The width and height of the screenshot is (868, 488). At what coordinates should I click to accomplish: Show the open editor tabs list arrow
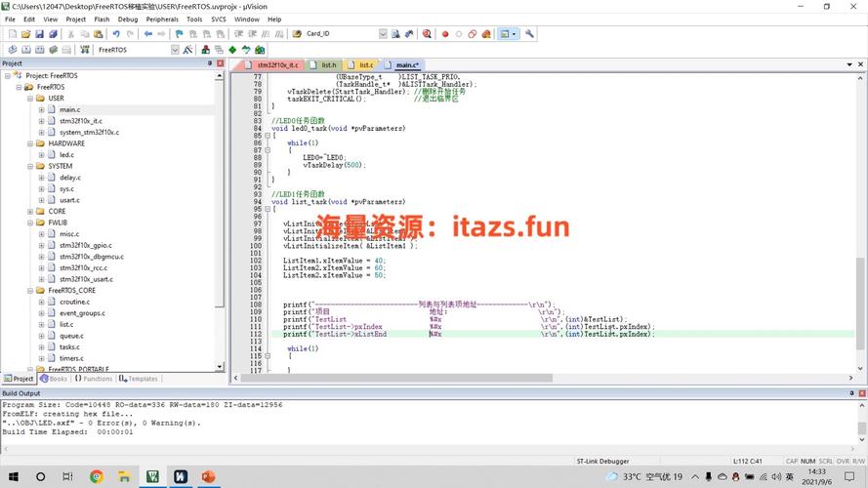point(849,64)
